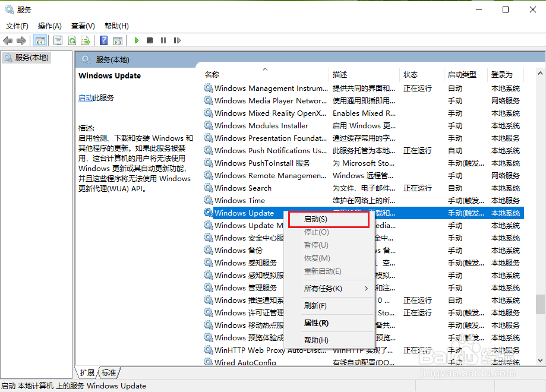Screen dimensions: 546x392
Task: Click gear icon beside Wired AutoConfig
Action: (208, 362)
